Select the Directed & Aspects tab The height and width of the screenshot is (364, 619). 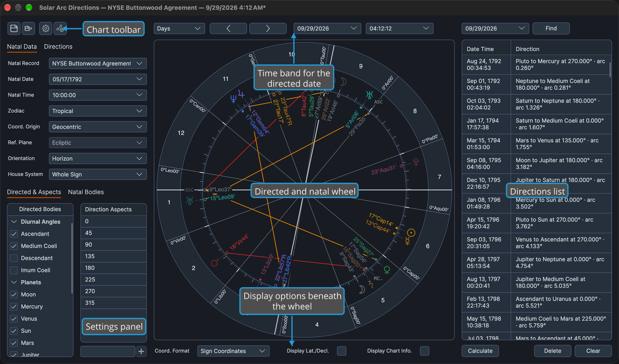(x=34, y=192)
